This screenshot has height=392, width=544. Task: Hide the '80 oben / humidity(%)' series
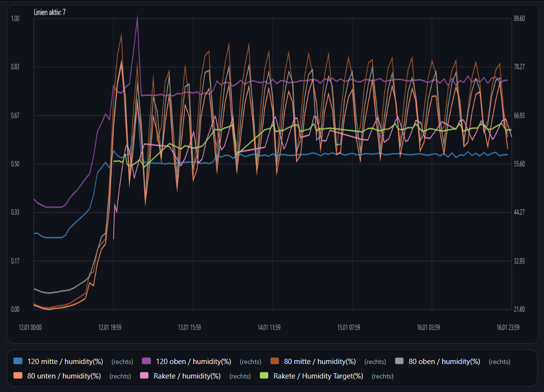tap(444, 361)
